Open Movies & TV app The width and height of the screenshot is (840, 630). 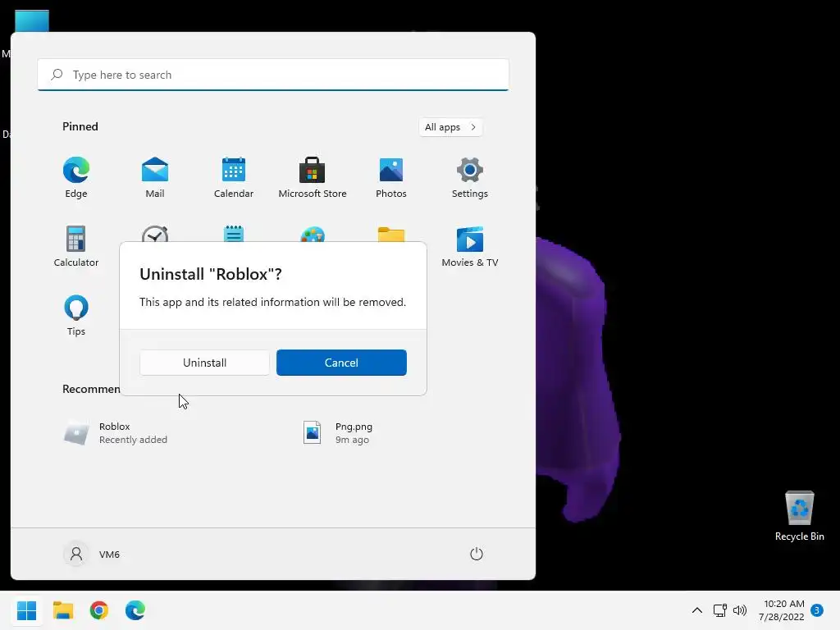pos(470,246)
